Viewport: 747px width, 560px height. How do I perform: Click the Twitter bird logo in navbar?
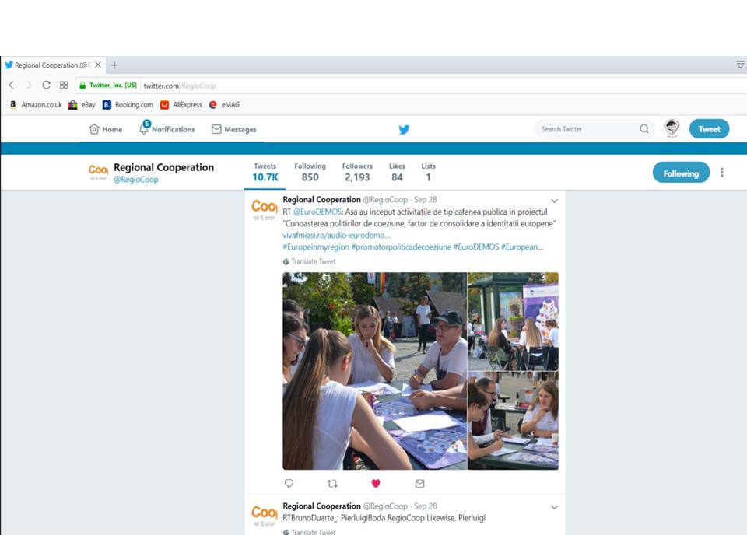(x=404, y=129)
